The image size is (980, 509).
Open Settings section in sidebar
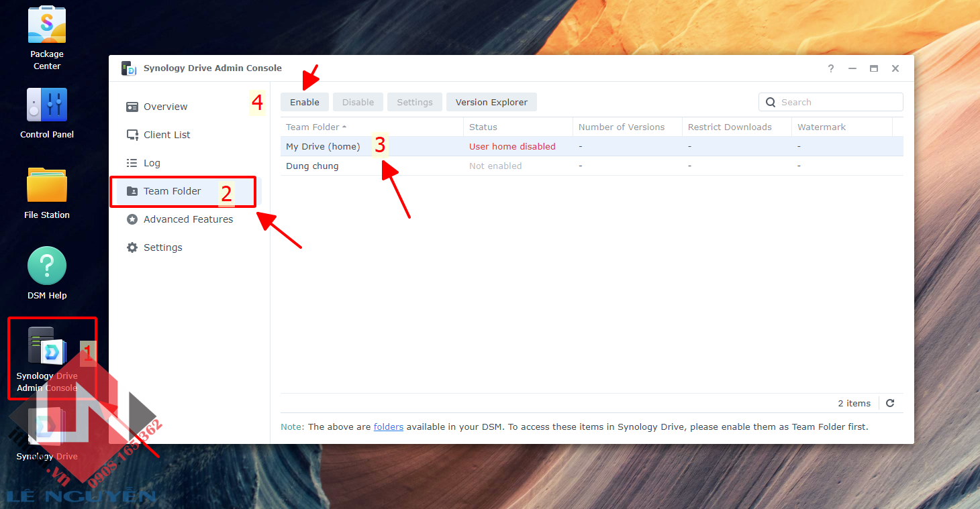[x=163, y=247]
